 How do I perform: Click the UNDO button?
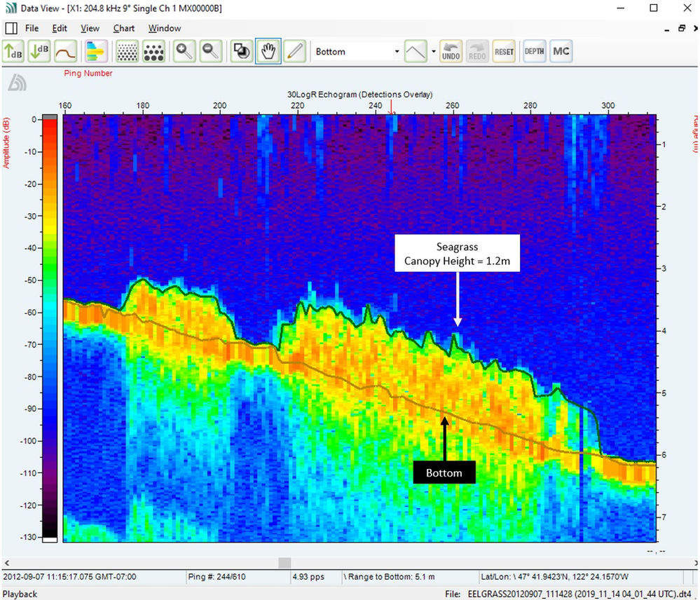[451, 50]
